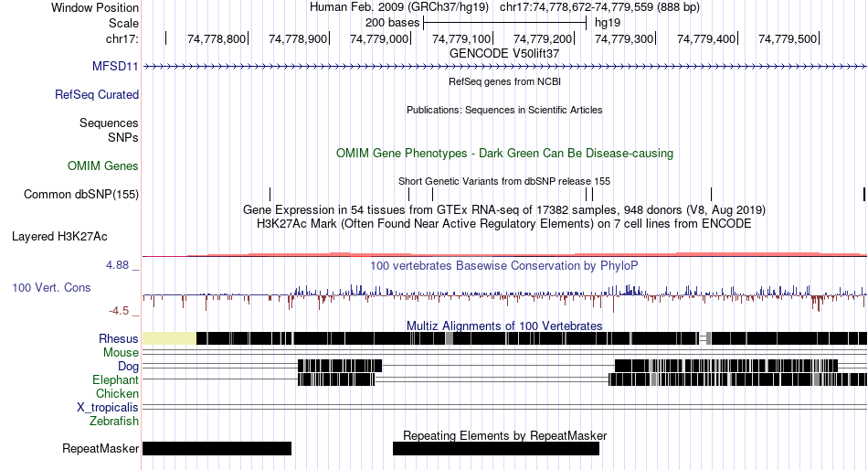This screenshot has height=470, width=868.
Task: Click the Human Feb. 2009 (GRCh37/hg19) header
Action: tap(399, 7)
